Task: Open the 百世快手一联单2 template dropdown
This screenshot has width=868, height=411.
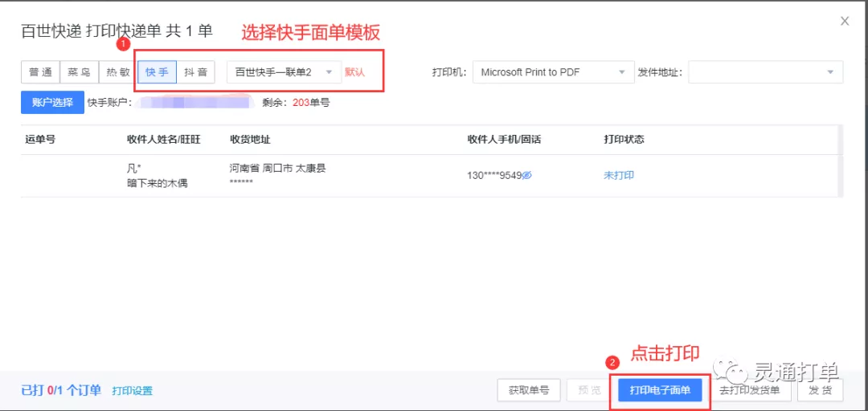Action: [x=284, y=72]
